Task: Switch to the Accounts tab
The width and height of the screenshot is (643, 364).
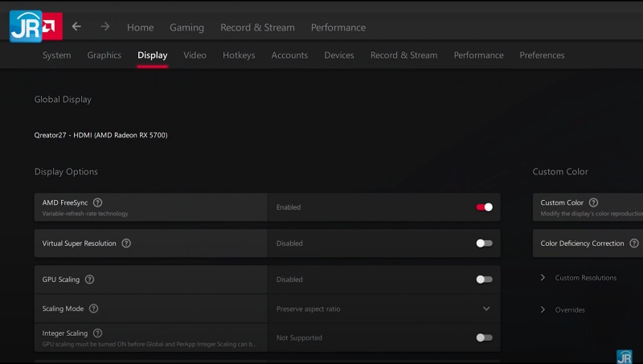Action: click(x=289, y=55)
